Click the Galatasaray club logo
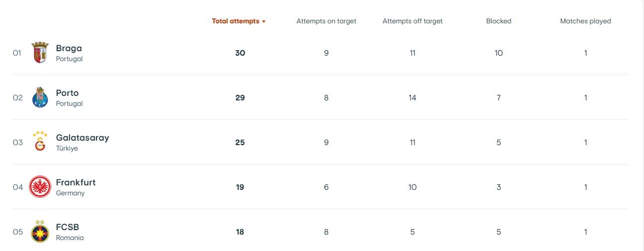Image resolution: width=644 pixels, height=251 pixels. click(x=40, y=142)
